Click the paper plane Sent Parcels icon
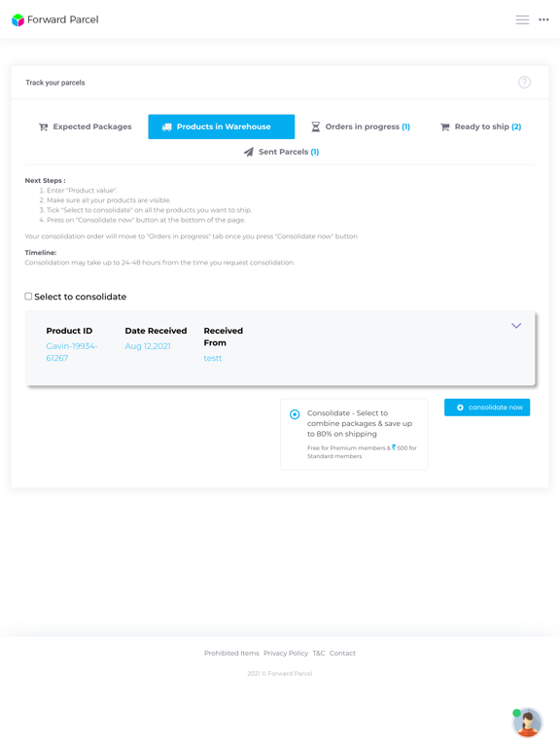 249,152
